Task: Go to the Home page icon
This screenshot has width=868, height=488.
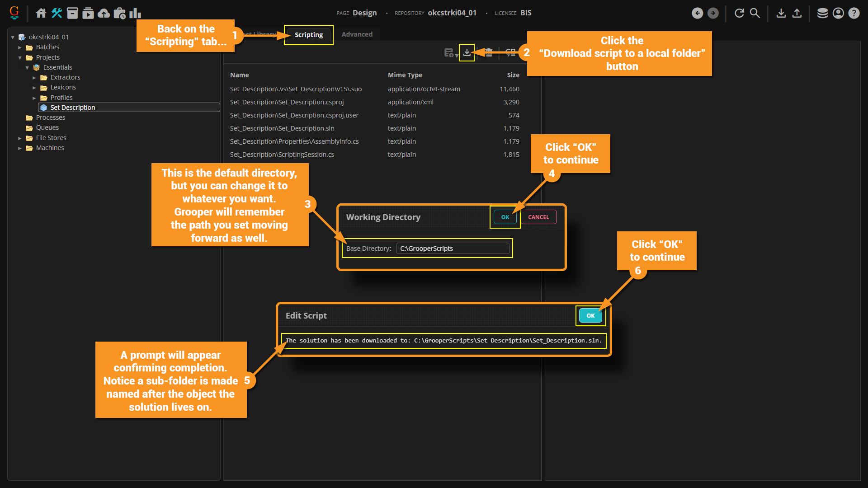Action: click(x=41, y=13)
